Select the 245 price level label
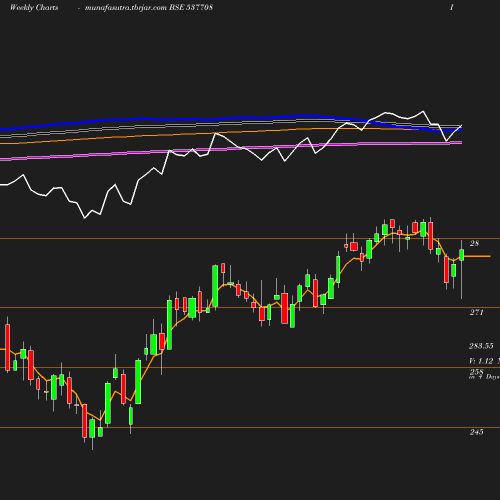The height and width of the screenshot is (500, 500). click(476, 432)
